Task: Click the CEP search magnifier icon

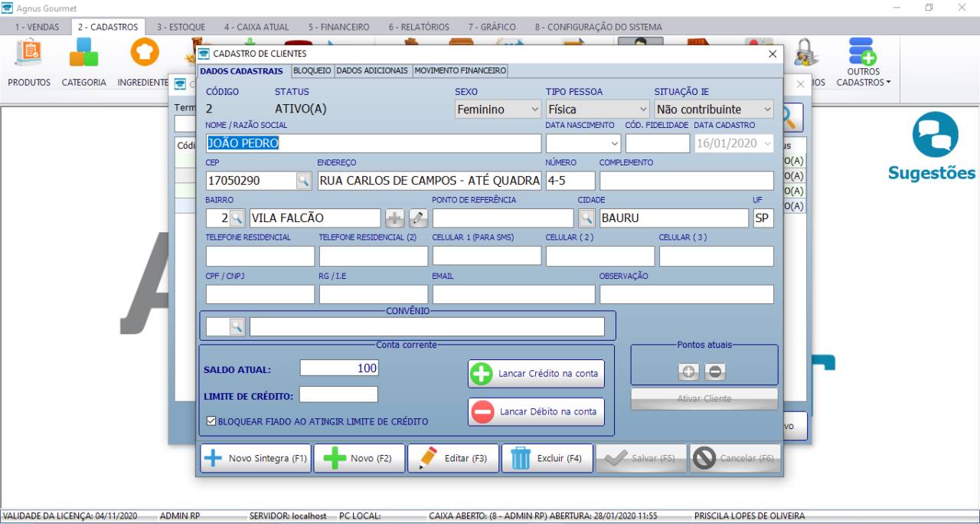Action: click(x=304, y=181)
